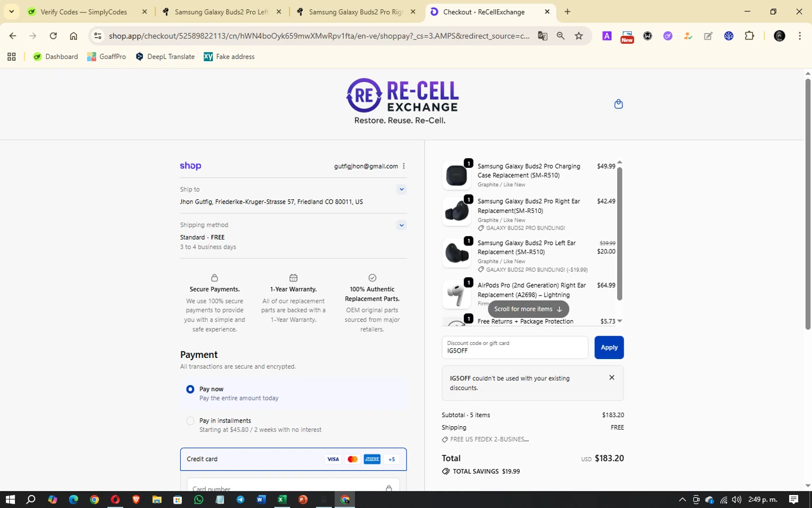Viewport: 812px width, 508px height.
Task: Open the Fake address bookmark
Action: pyautogui.click(x=229, y=57)
